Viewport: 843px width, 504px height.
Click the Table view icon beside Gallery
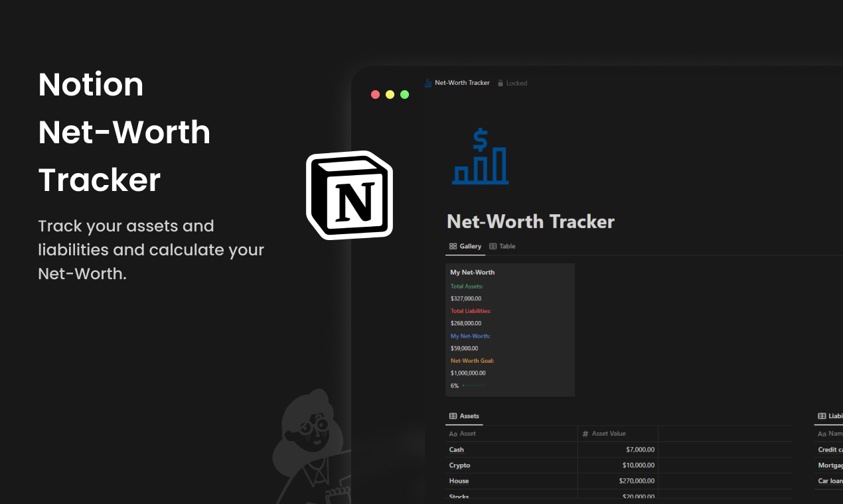coord(492,246)
